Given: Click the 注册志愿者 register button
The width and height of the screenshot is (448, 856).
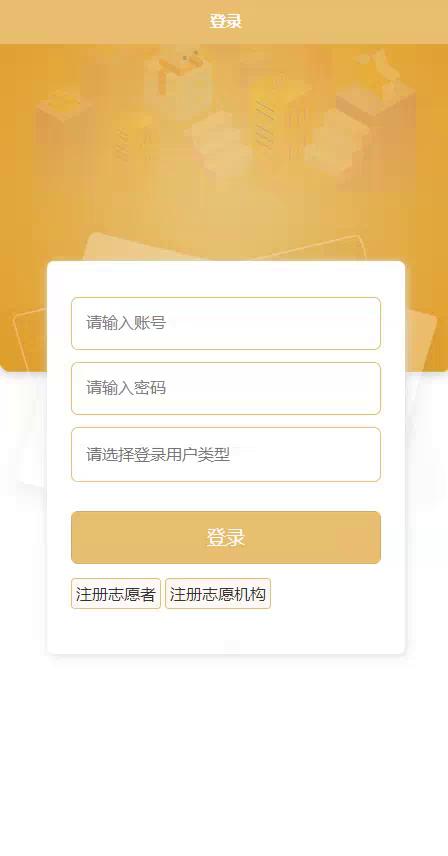Looking at the screenshot, I should (x=116, y=593).
